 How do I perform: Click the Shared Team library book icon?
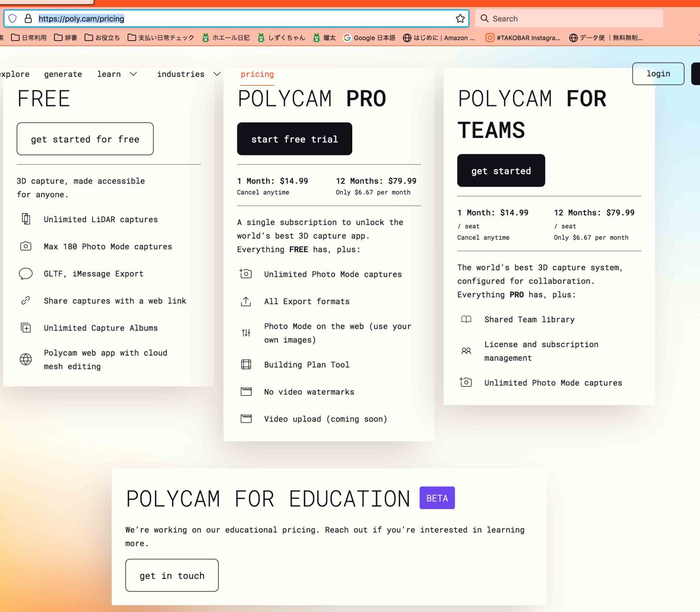pos(466,319)
